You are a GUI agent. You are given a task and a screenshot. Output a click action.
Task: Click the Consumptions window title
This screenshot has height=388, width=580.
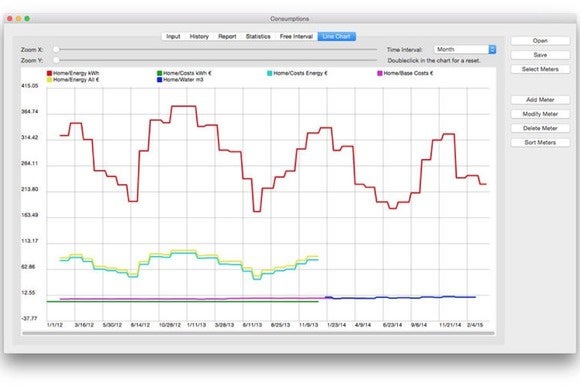(290, 19)
